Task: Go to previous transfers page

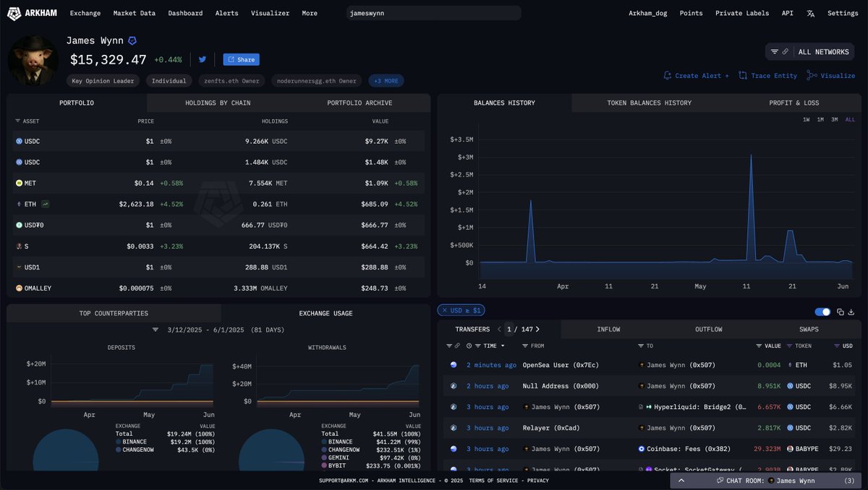Action: tap(499, 330)
